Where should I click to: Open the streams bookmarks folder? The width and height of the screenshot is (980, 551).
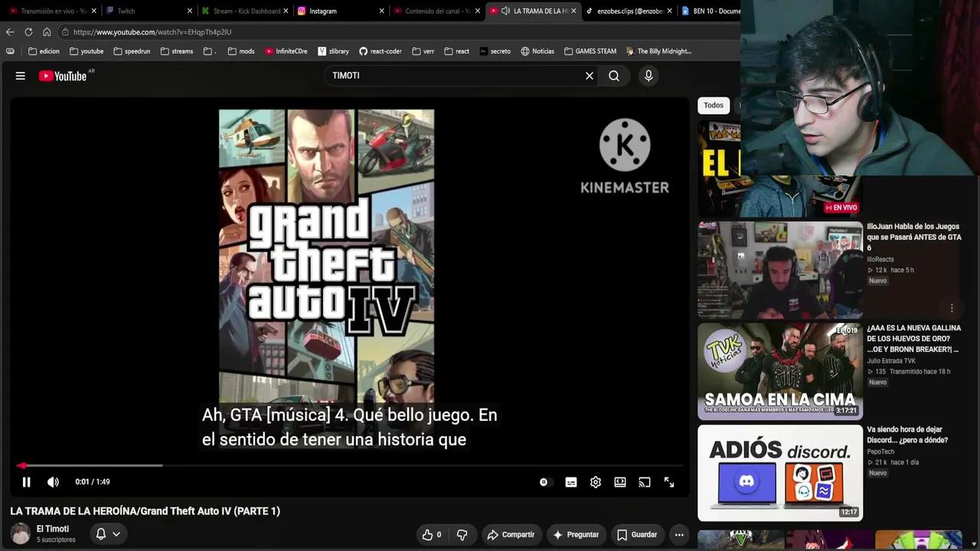pos(176,51)
